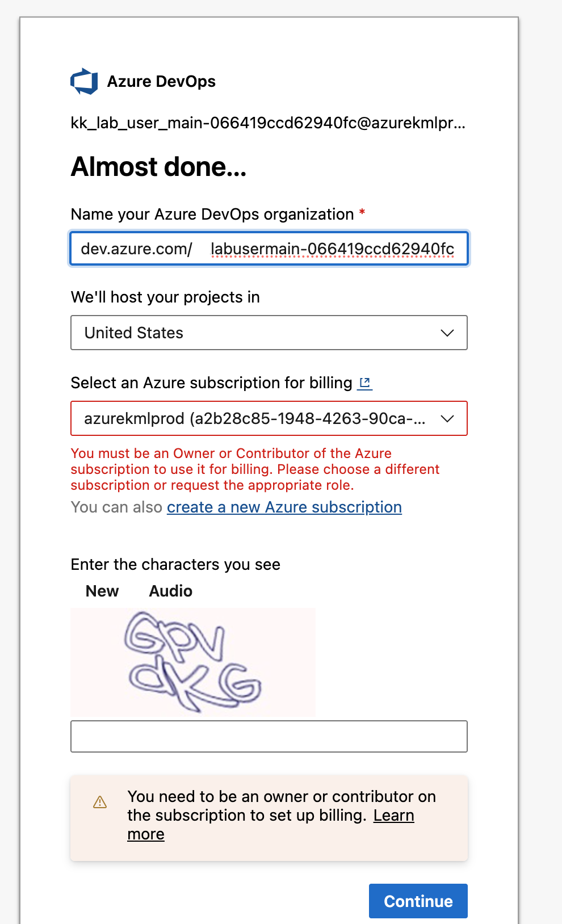Click the Almost done heading

tap(158, 166)
